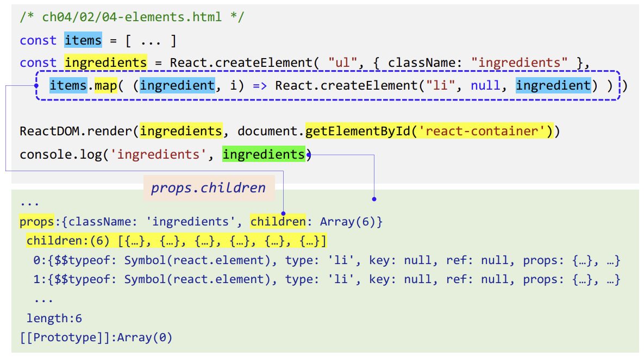Click 'null' in inner createElement call
The image size is (644, 357).
(x=485, y=85)
